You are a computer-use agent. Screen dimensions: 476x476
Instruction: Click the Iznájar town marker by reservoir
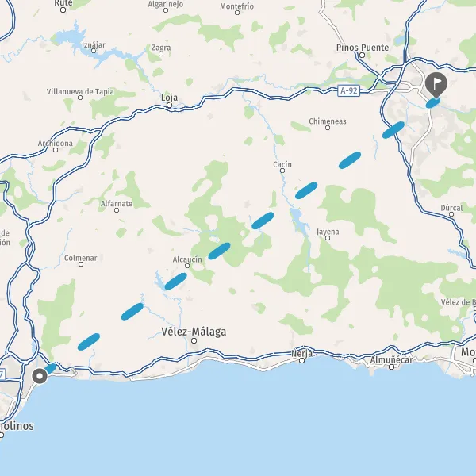point(94,51)
